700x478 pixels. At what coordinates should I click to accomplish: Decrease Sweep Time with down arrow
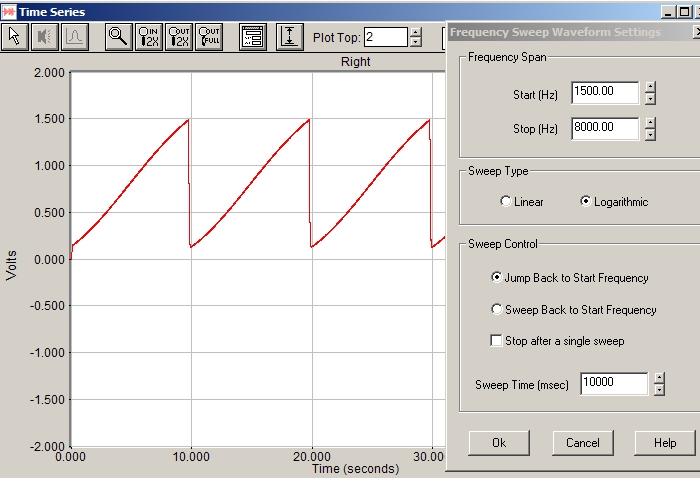click(659, 390)
